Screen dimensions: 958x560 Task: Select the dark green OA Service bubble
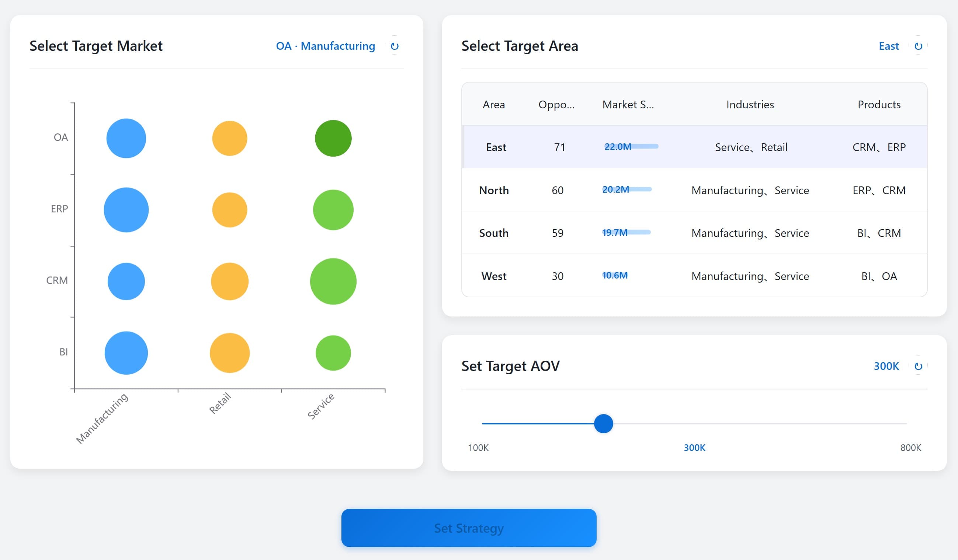pos(333,138)
